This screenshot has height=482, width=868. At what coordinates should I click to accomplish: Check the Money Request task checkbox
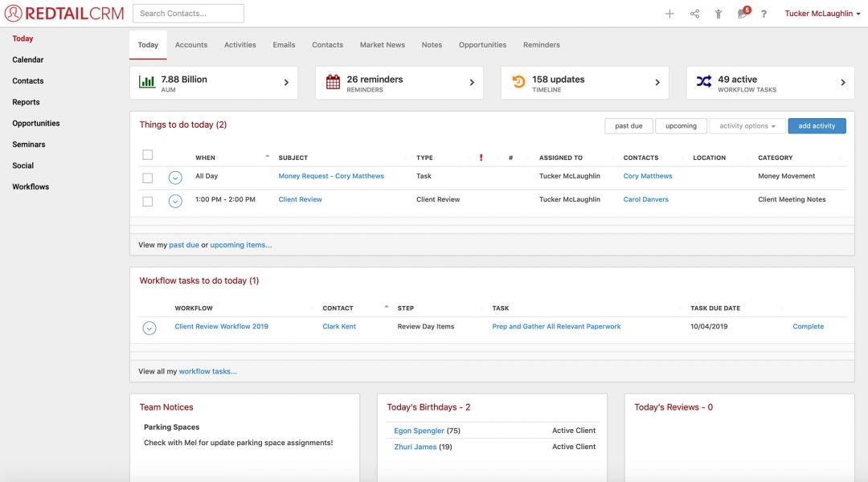point(148,177)
